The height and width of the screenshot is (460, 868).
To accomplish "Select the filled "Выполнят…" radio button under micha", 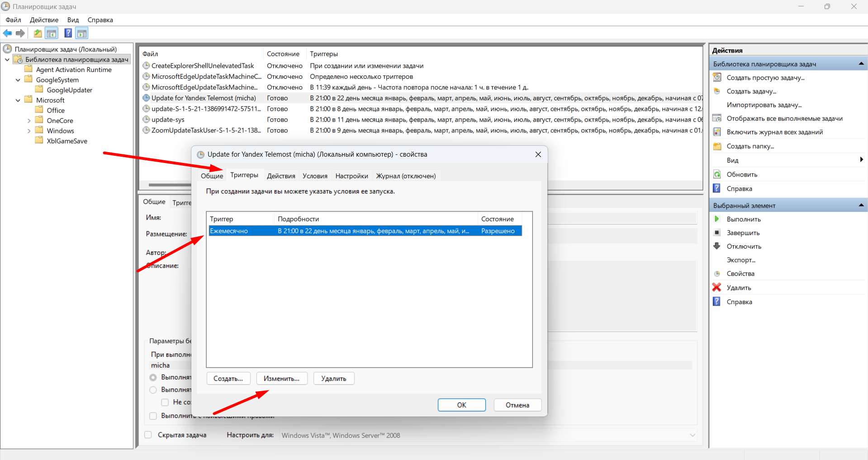I will pyautogui.click(x=153, y=377).
